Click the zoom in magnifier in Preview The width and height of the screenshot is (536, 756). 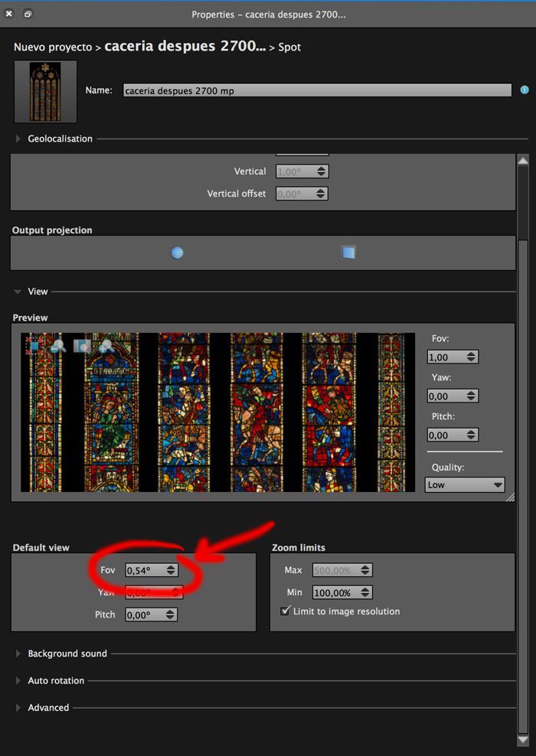pos(106,346)
